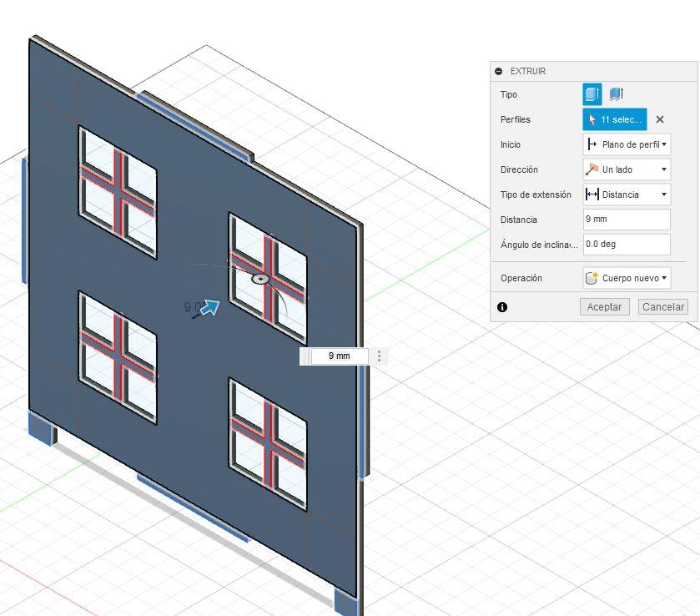The image size is (700, 616).
Task: Click the Aceptar button
Action: coord(604,307)
